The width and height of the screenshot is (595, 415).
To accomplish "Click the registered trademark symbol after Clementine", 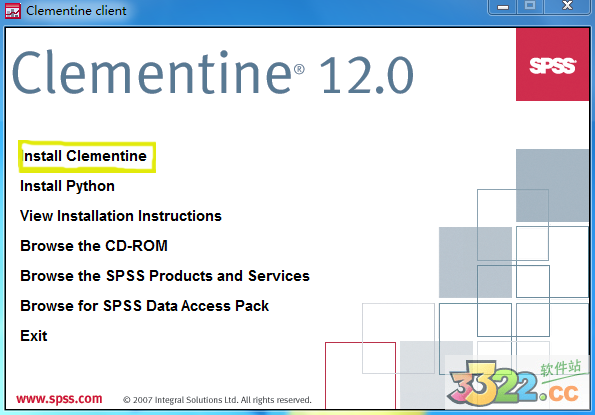I will point(299,69).
